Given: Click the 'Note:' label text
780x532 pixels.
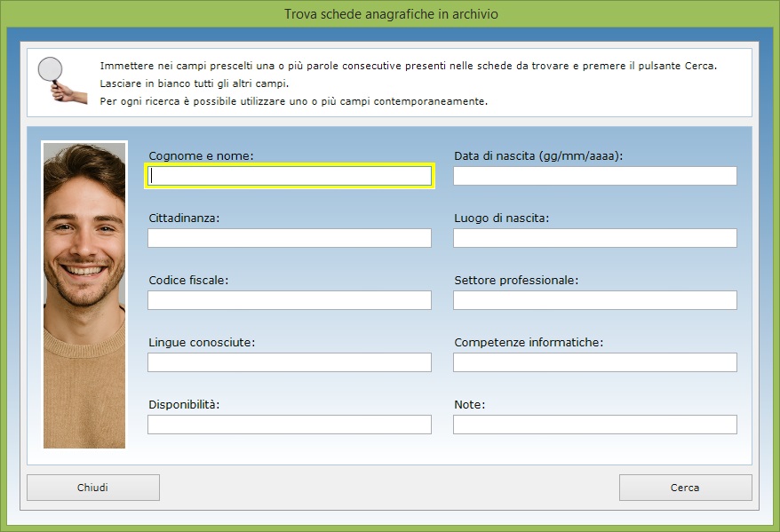Looking at the screenshot, I should point(469,405).
